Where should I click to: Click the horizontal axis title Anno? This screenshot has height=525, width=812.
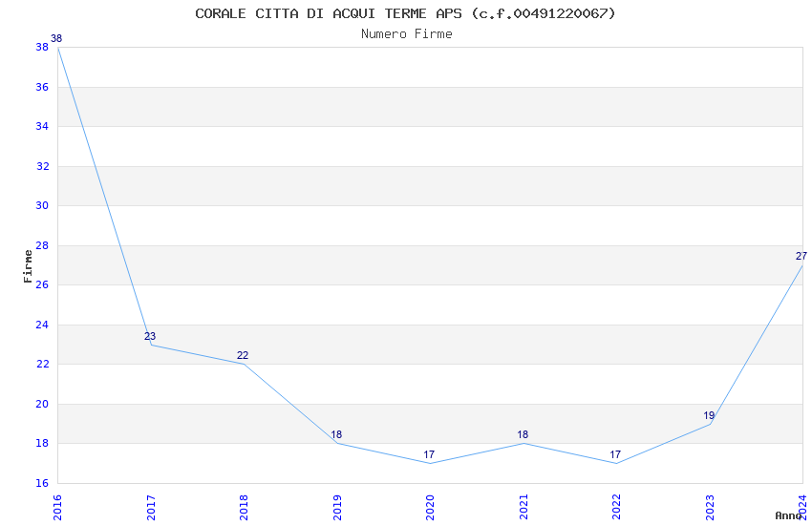tap(788, 515)
